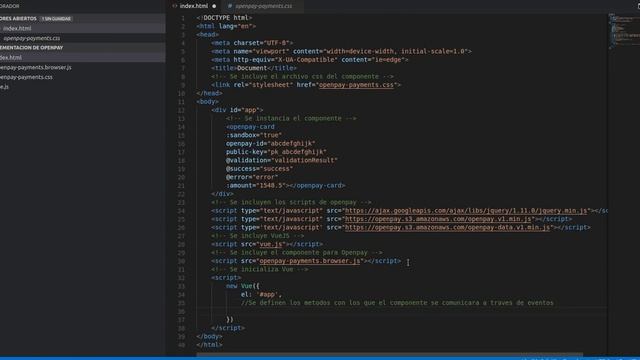This screenshot has height=360, width=640.
Task: Click the openpay-id="abcdefghijk" attribute line
Action: (x=271, y=144)
